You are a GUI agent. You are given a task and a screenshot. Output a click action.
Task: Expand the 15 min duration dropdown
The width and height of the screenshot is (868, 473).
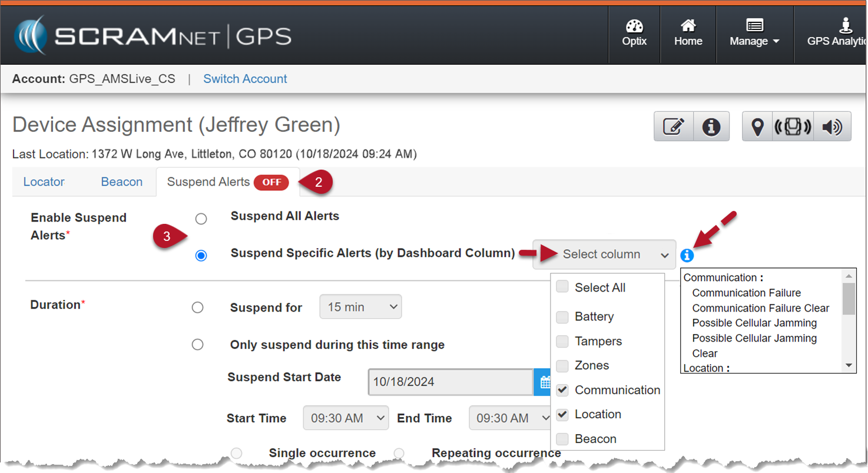click(360, 307)
